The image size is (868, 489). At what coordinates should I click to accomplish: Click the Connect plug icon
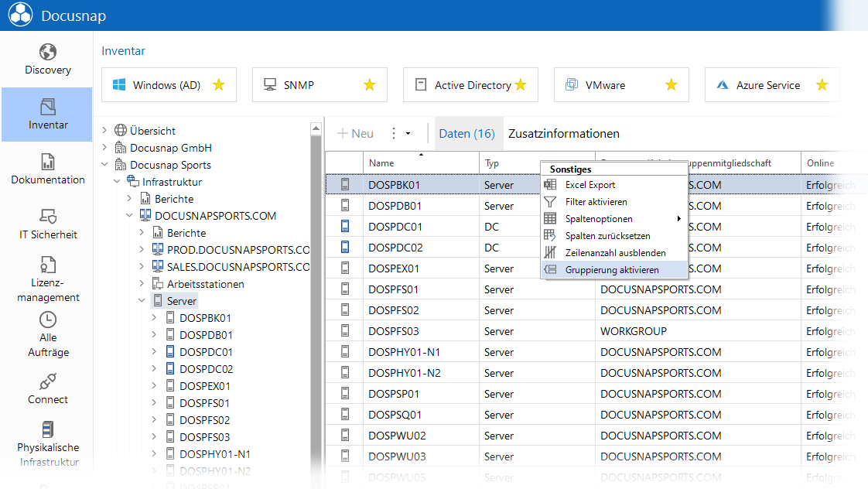[x=48, y=381]
